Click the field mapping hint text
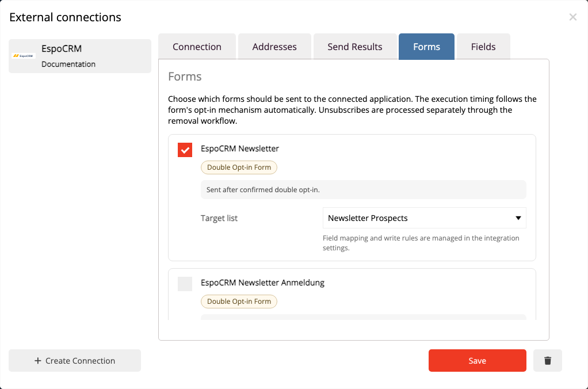 (x=421, y=243)
